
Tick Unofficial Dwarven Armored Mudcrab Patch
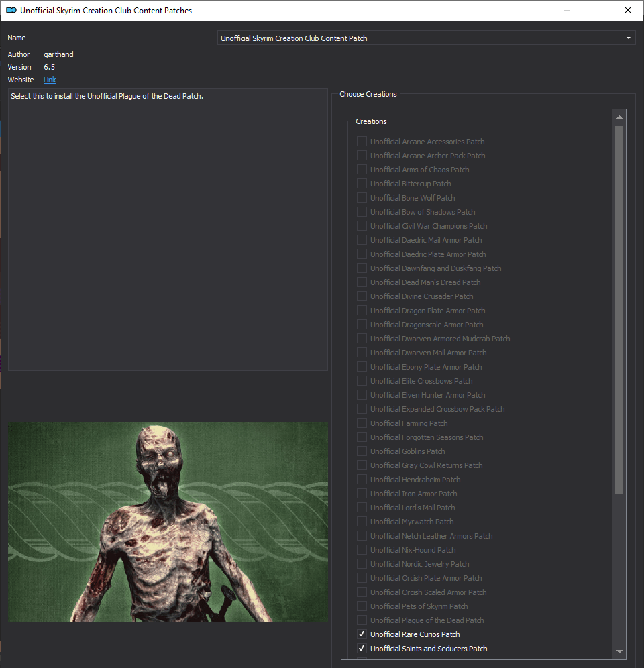tap(362, 338)
